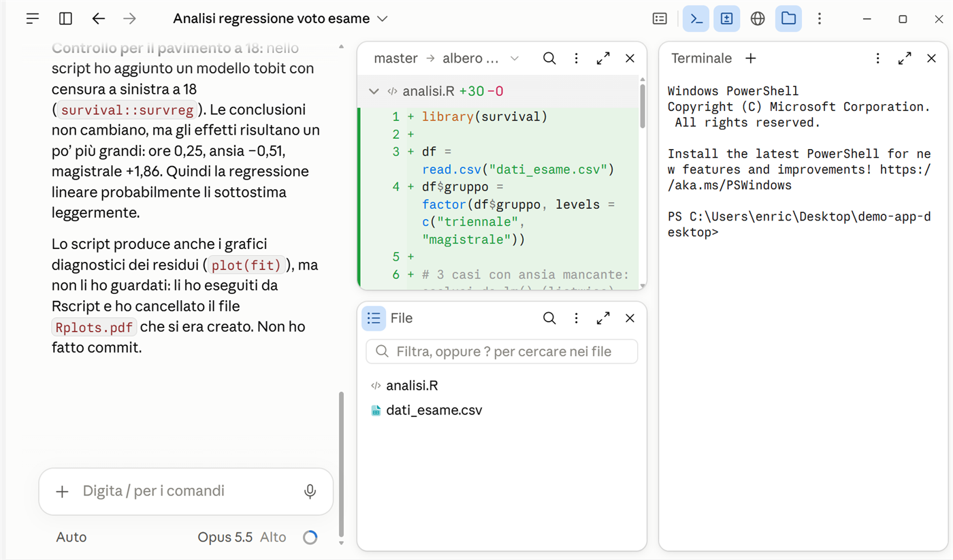
Task: Toggle the sidebar panel icon
Action: pyautogui.click(x=65, y=19)
